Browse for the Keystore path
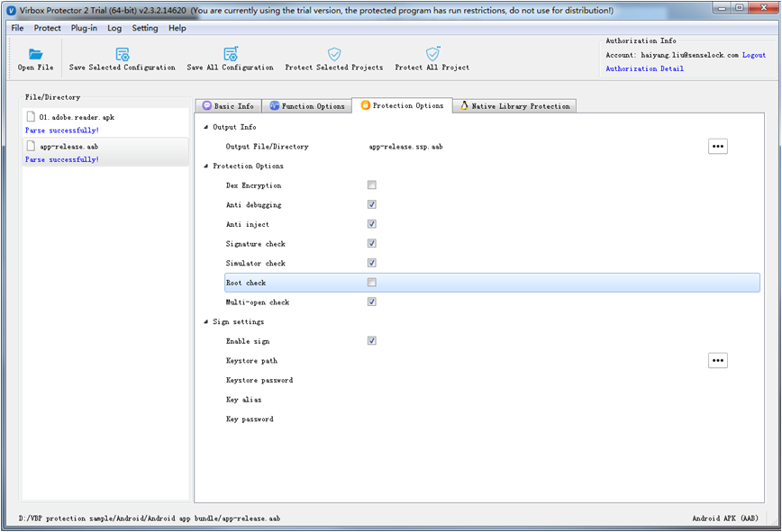The width and height of the screenshot is (782, 532). 718,360
